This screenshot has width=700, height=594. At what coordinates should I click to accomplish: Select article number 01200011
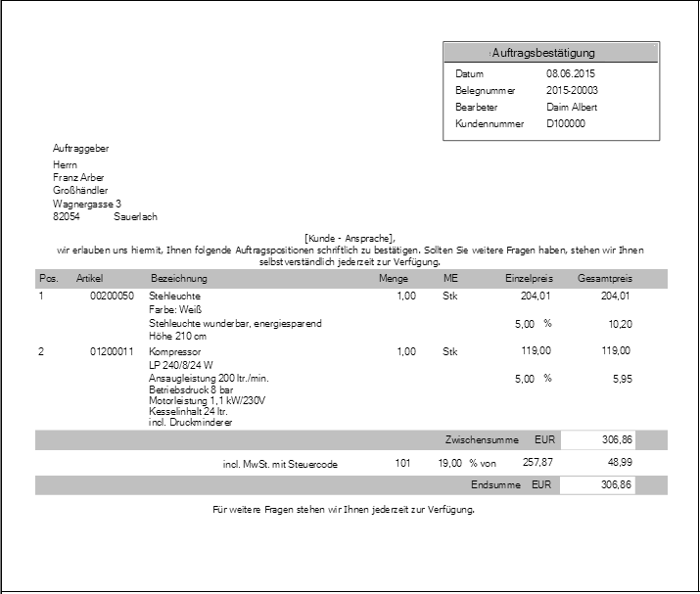112,350
